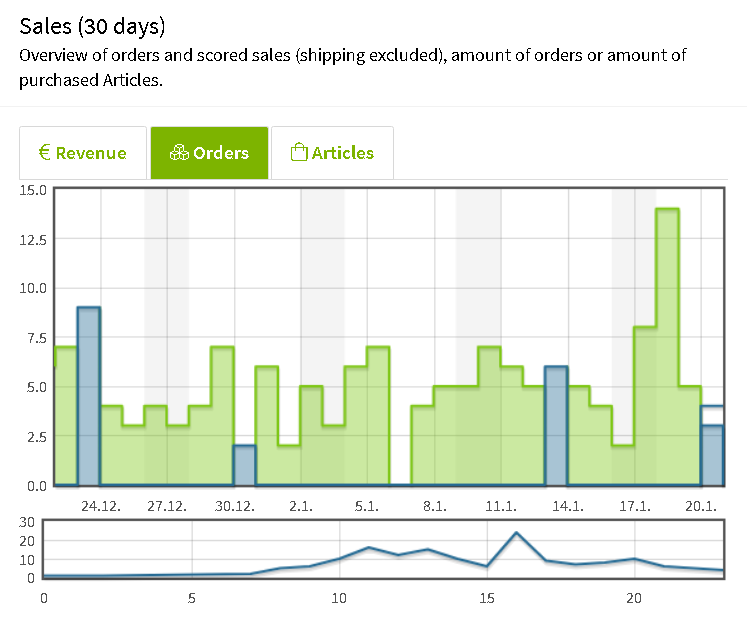
Task: Click the boxes icon on Orders tab
Action: [x=179, y=153]
